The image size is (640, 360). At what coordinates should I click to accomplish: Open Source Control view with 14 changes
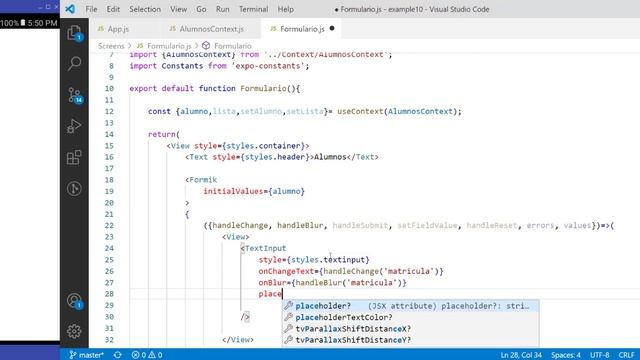pos(74,95)
